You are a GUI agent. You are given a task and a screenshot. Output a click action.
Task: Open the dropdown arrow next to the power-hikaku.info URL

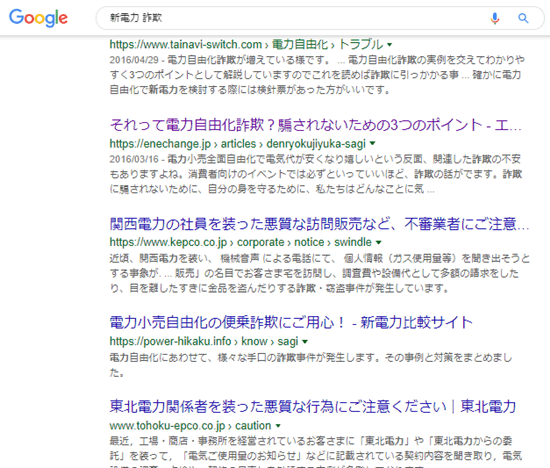coord(305,341)
